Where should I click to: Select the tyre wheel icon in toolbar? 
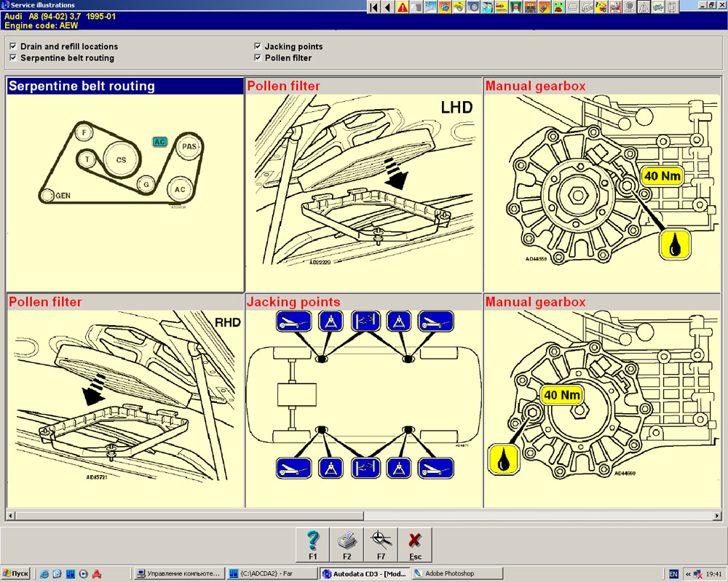[474, 7]
